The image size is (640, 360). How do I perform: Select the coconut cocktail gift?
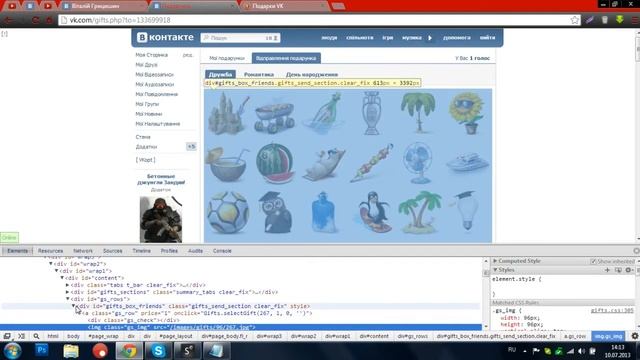click(x=227, y=164)
